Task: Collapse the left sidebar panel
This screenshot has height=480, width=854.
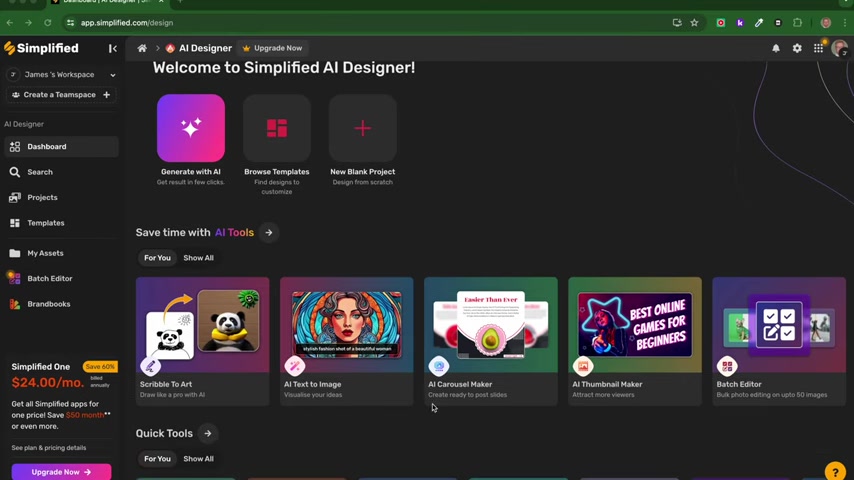Action: (x=113, y=48)
